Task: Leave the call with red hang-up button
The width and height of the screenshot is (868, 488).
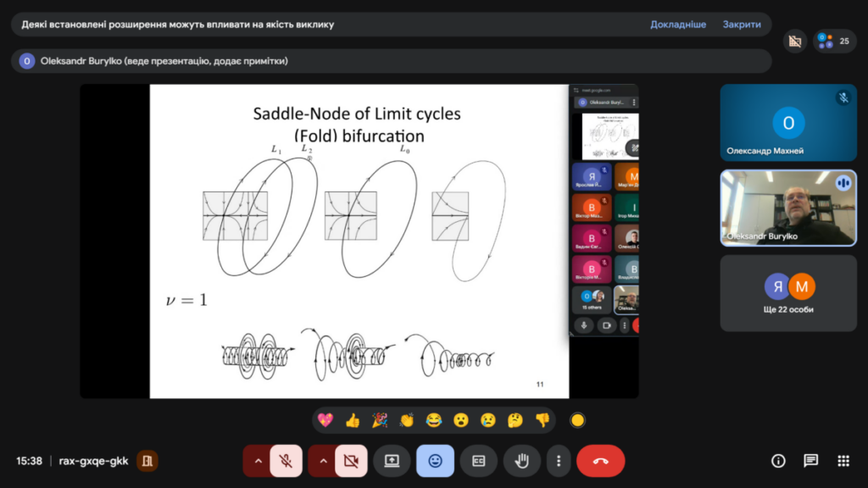Action: [600, 461]
